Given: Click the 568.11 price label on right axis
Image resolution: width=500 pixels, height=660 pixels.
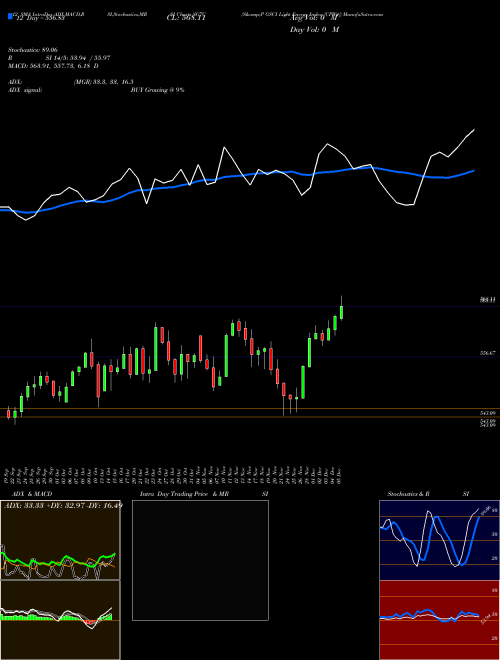Looking at the screenshot, I should click(488, 300).
